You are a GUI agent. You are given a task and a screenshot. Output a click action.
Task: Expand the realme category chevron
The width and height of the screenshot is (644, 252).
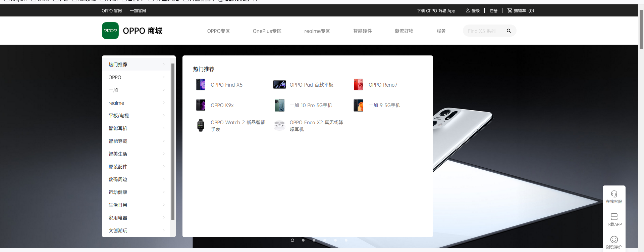pos(164,102)
